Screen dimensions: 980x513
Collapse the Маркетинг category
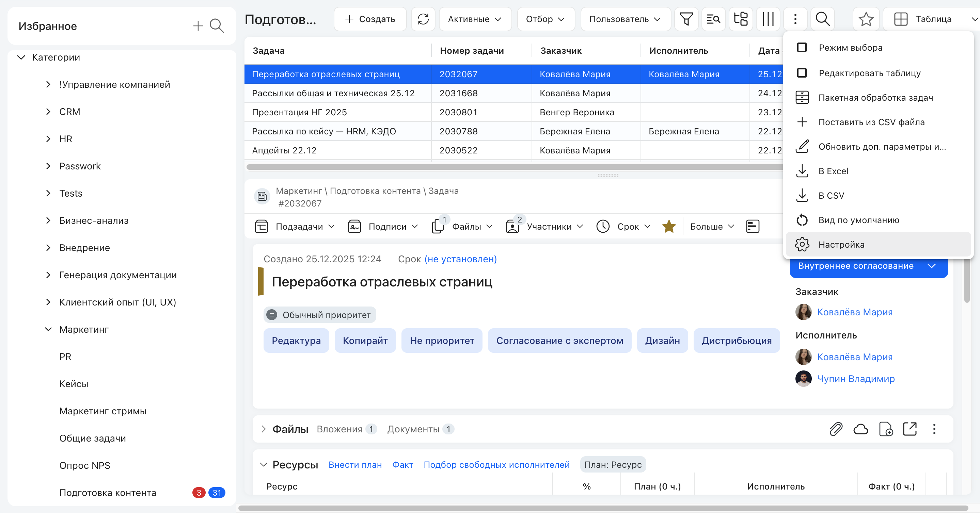pos(48,329)
